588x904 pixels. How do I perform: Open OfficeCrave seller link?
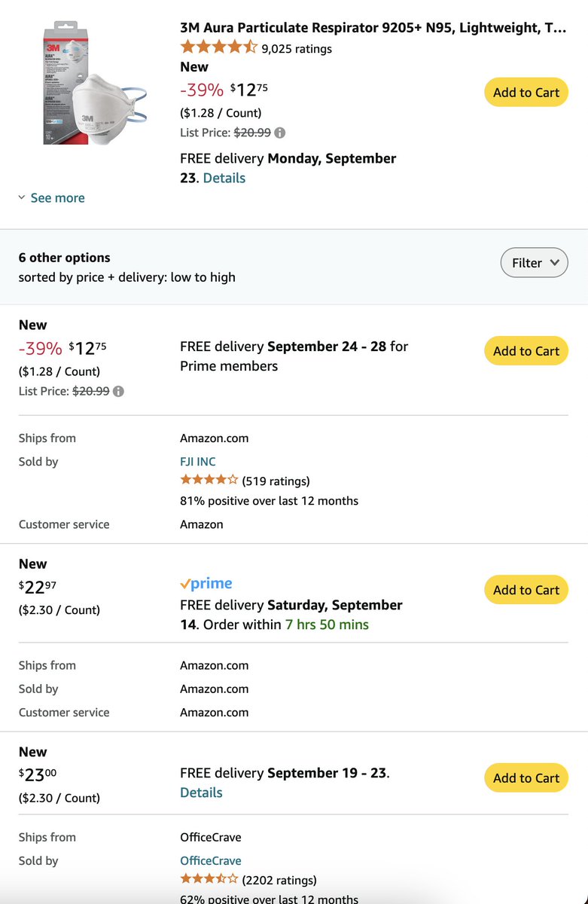[211, 861]
